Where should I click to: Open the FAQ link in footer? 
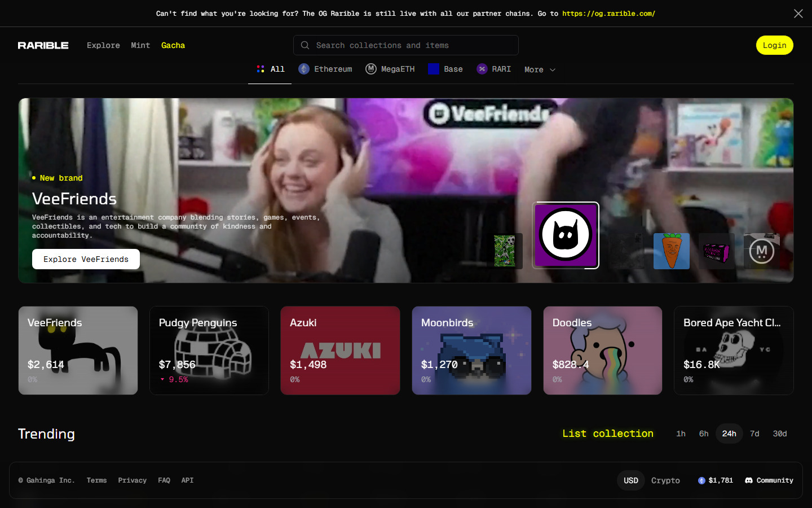164,480
